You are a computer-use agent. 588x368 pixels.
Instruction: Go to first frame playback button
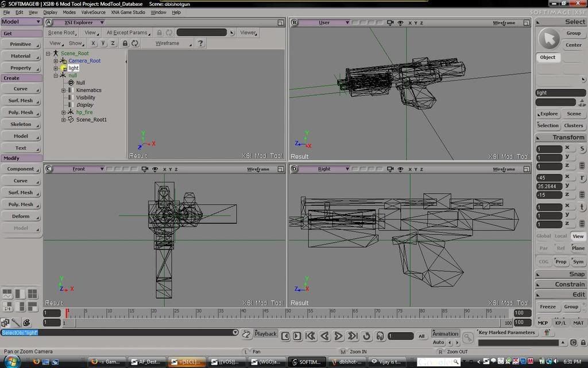[311, 336]
